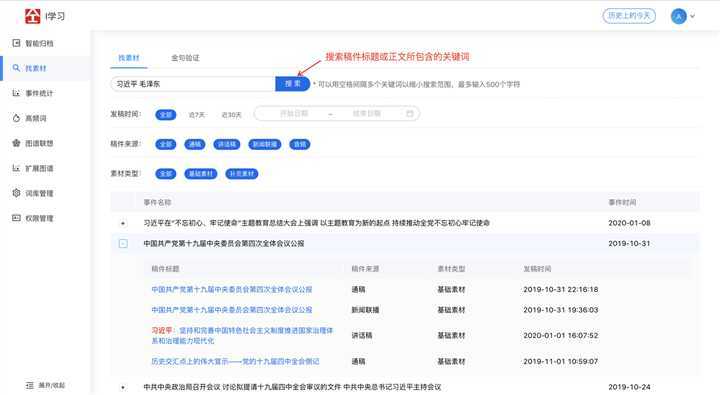Click the date 2019-10-24
The height and width of the screenshot is (395, 720).
[x=630, y=387]
